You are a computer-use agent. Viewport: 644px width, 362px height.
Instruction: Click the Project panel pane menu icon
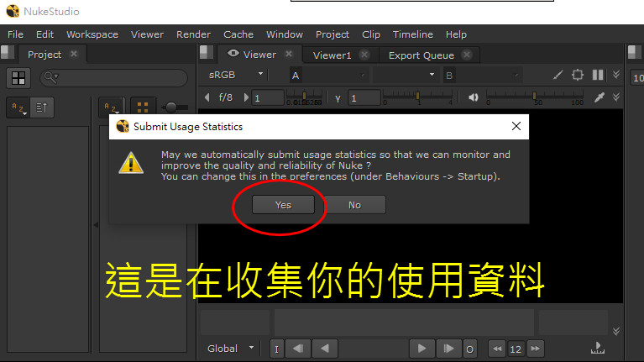7,52
